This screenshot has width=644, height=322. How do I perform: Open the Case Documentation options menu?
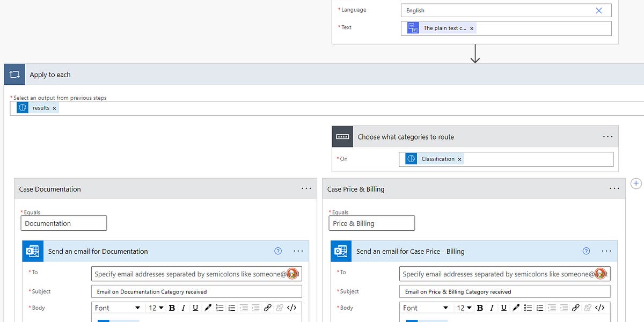coord(306,188)
